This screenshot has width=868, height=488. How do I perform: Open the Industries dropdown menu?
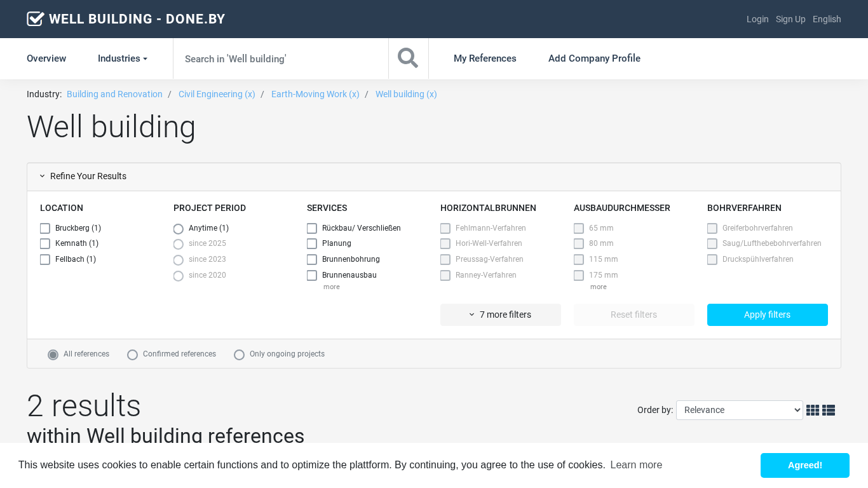[123, 58]
